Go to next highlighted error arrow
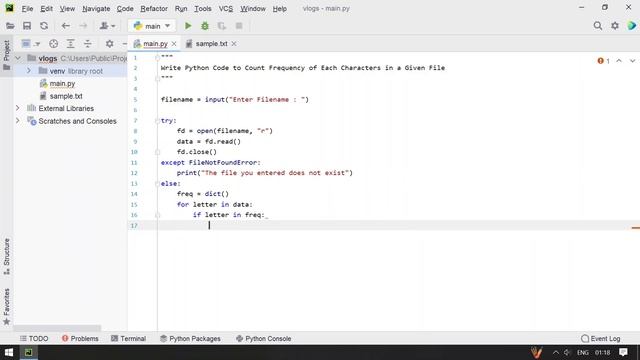The image size is (640, 360). [x=632, y=61]
